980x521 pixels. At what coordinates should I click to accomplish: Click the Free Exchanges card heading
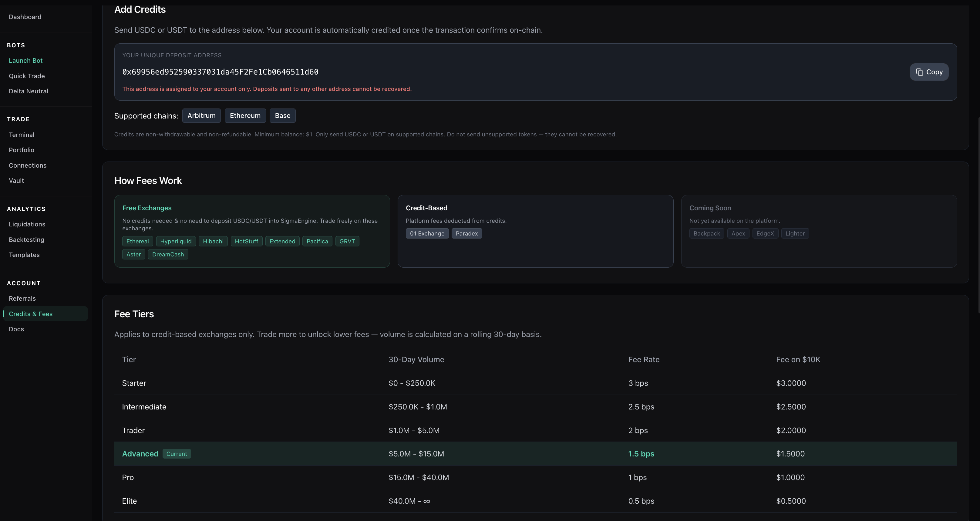tap(147, 208)
